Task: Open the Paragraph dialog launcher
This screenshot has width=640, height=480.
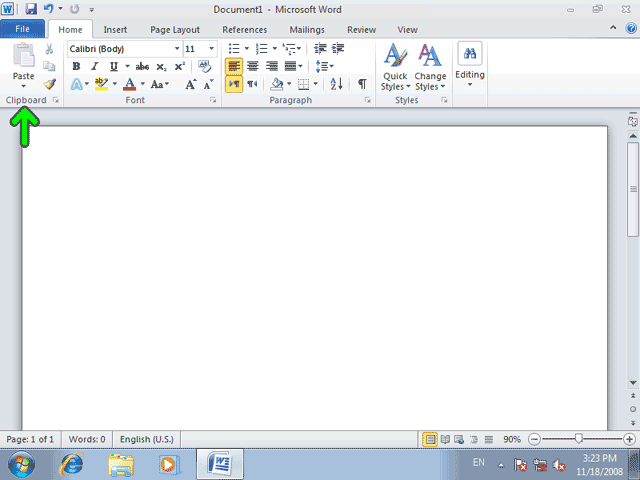Action: click(x=367, y=100)
